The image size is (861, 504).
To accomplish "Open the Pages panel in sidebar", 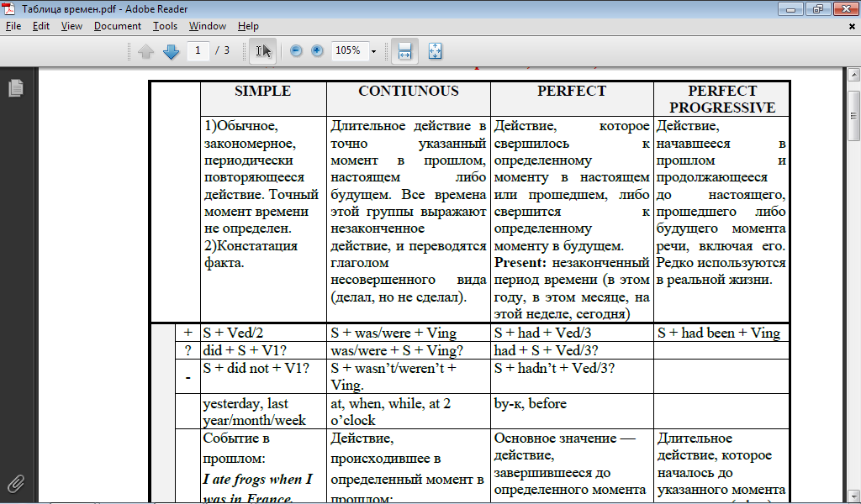I will point(16,87).
